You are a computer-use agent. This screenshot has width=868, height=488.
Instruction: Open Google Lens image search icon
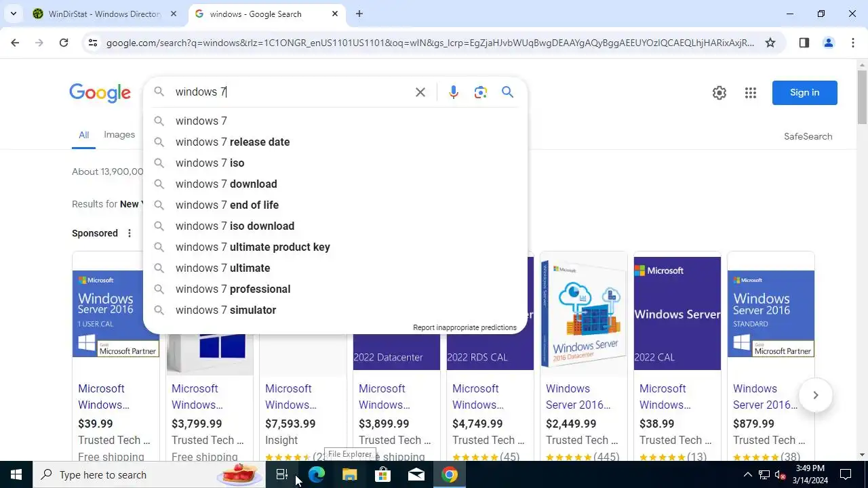click(x=481, y=92)
